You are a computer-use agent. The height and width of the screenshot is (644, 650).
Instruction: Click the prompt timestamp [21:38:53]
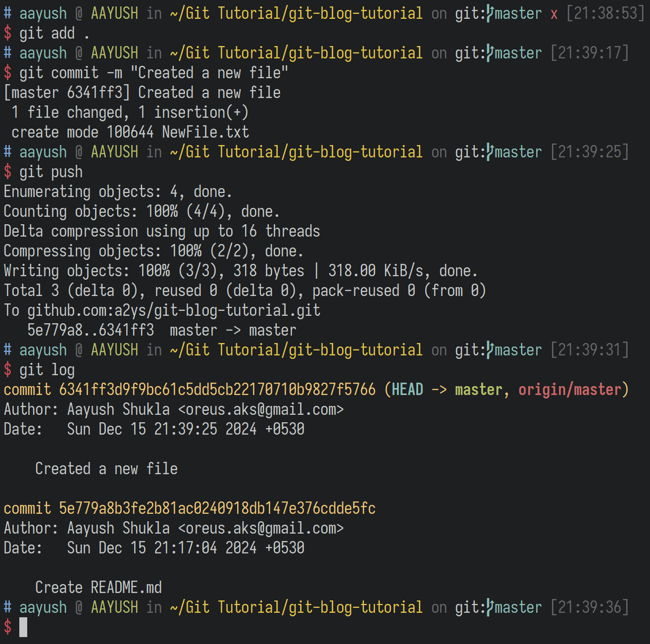tap(605, 13)
